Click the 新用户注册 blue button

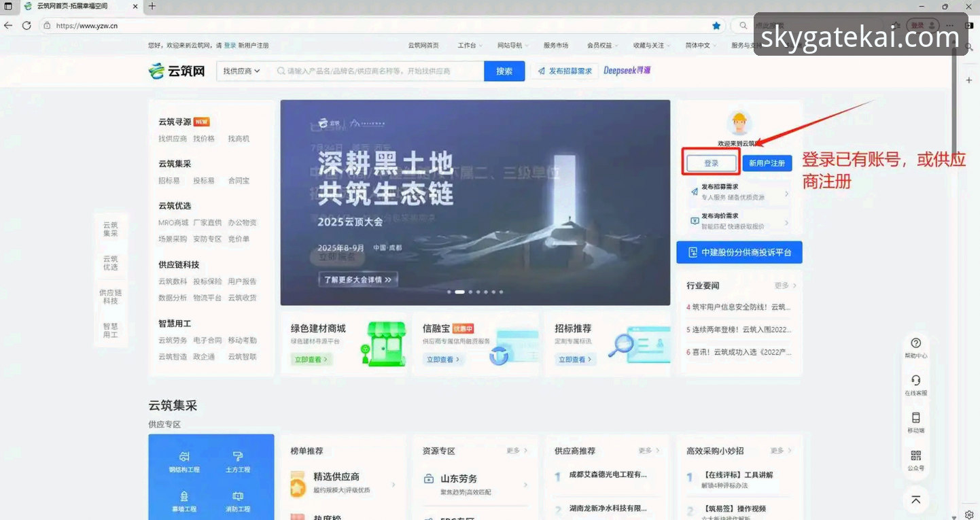click(767, 163)
